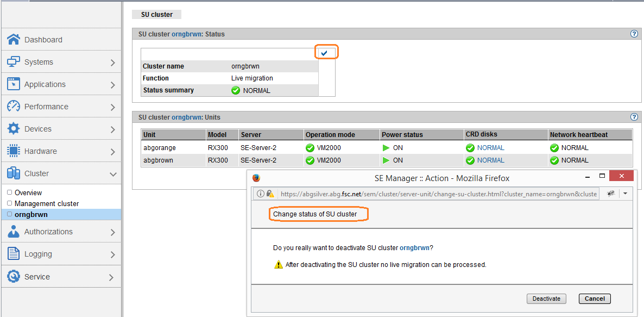
Task: Click the Performance gauge icon
Action: click(14, 107)
